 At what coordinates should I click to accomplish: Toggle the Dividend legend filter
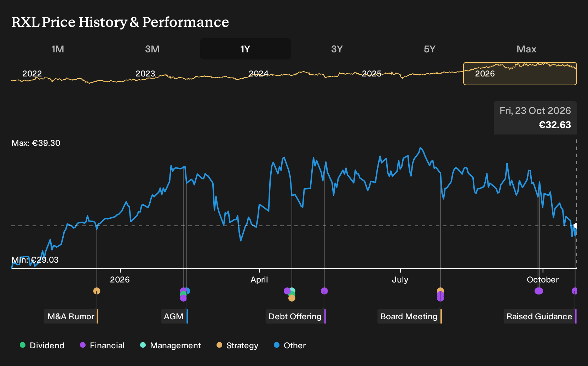point(42,345)
